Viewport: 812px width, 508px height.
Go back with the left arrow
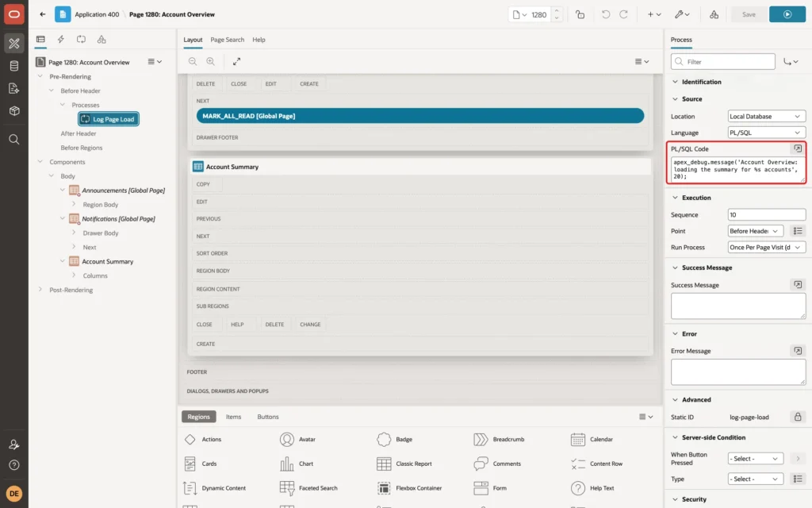coord(43,14)
